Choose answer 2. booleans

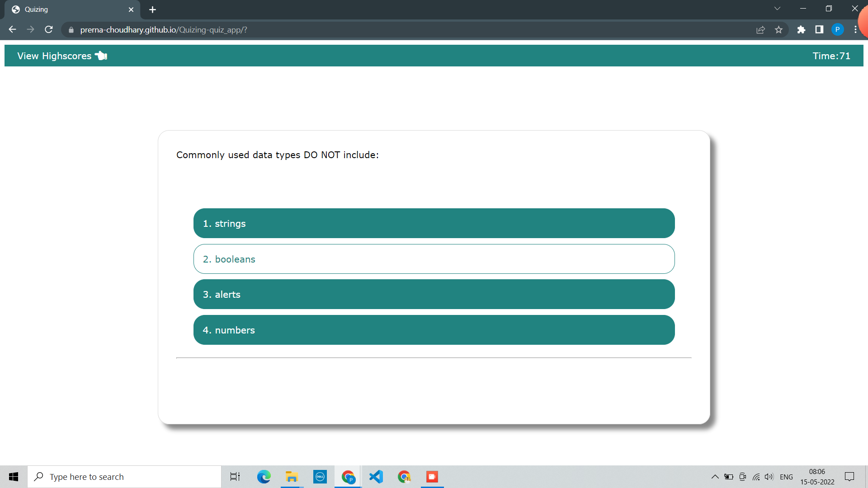(434, 259)
